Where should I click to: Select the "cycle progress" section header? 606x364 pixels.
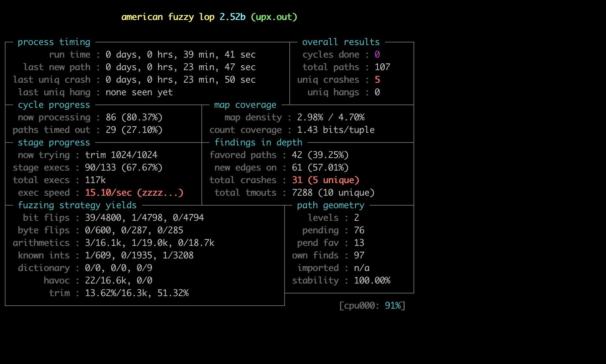tap(54, 105)
